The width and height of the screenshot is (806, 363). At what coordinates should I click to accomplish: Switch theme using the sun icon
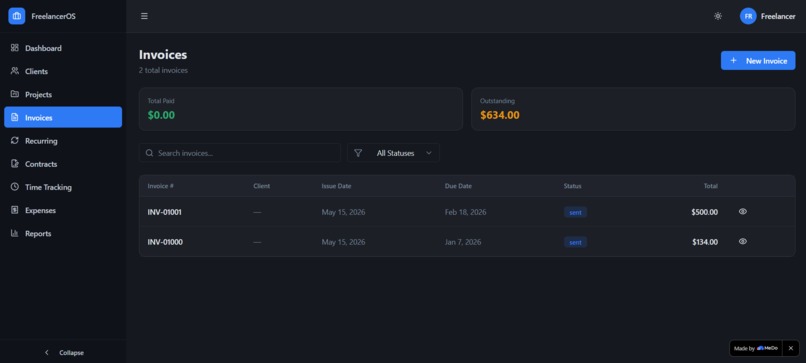click(x=718, y=16)
